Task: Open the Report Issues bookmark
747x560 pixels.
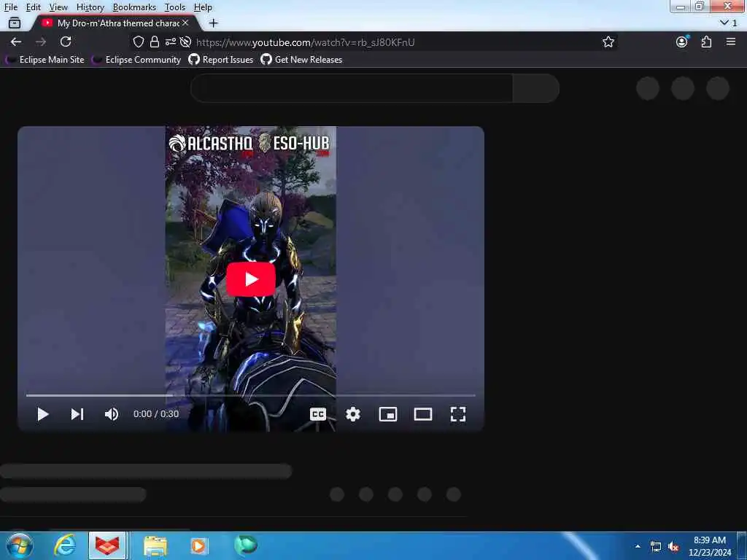Action: point(221,60)
